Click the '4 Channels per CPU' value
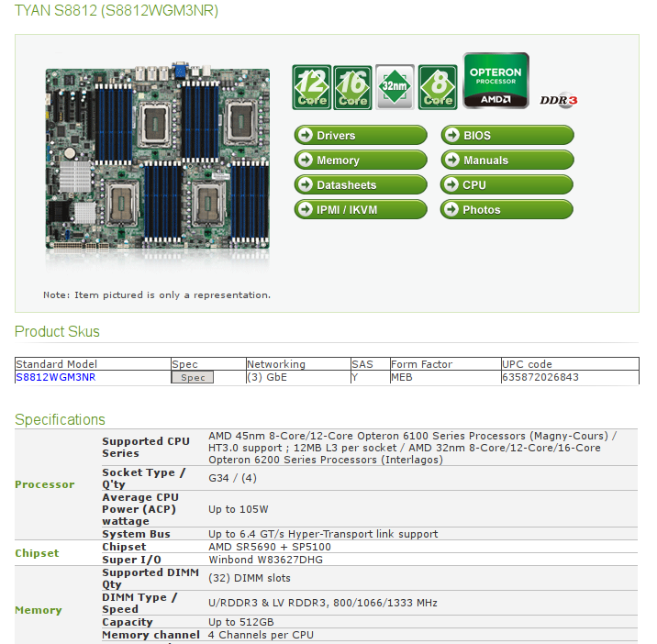The width and height of the screenshot is (657, 644). 261,635
